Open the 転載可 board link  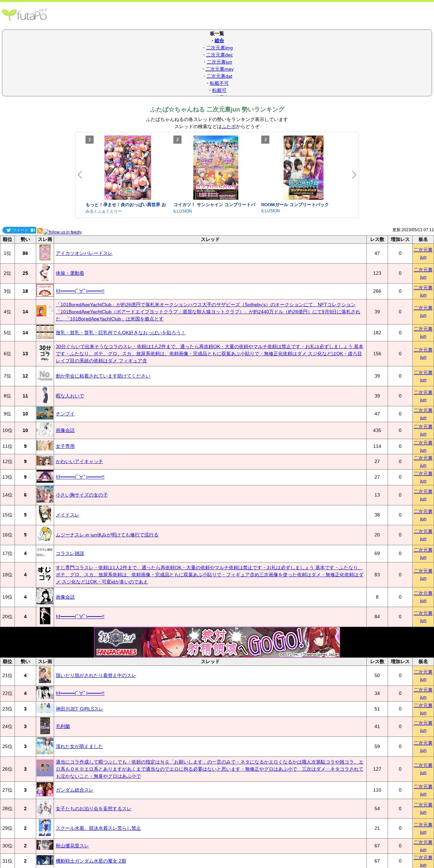[219, 90]
